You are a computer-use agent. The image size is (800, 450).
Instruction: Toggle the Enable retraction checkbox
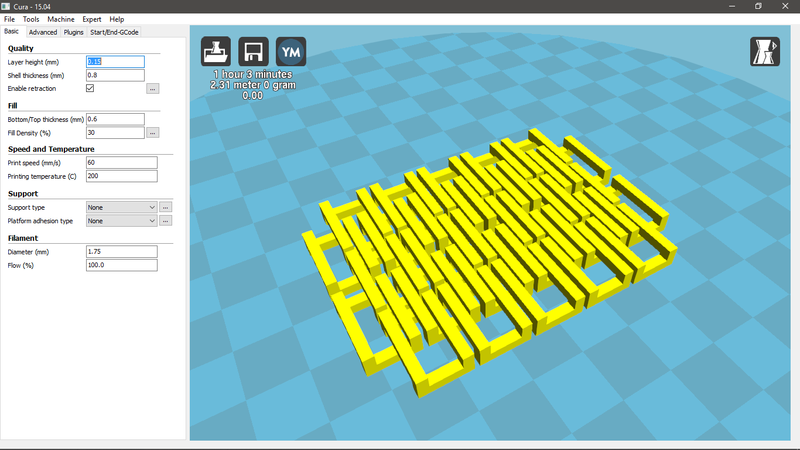90,88
